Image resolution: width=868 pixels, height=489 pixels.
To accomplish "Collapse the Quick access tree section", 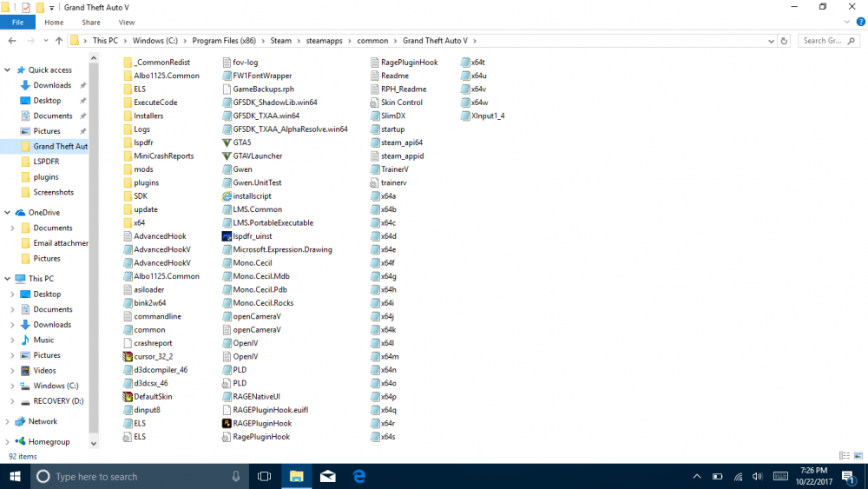I will pyautogui.click(x=7, y=69).
